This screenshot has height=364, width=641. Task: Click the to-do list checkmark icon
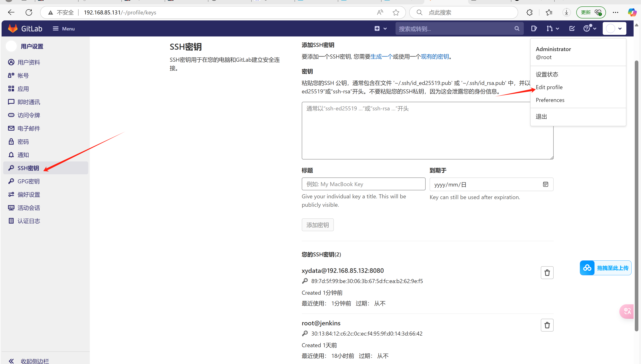(x=572, y=28)
